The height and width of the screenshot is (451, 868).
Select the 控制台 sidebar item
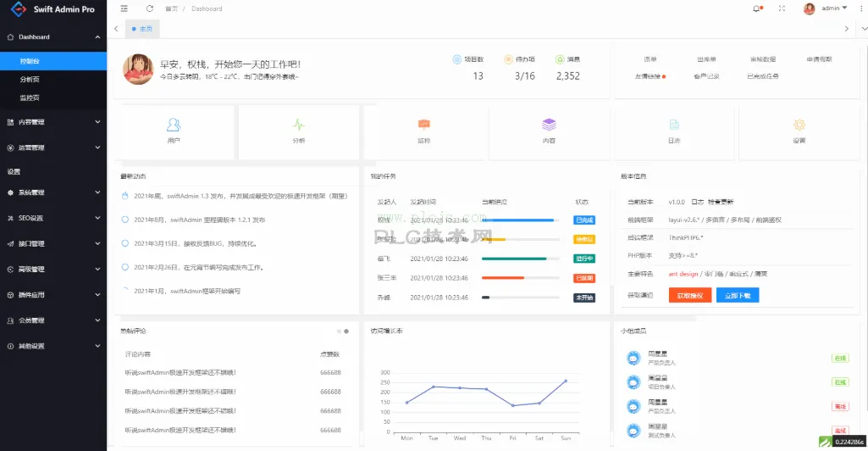point(53,61)
